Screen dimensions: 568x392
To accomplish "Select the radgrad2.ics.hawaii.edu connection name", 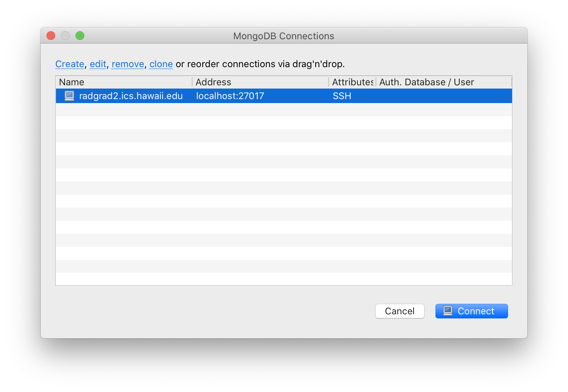I will click(x=131, y=96).
